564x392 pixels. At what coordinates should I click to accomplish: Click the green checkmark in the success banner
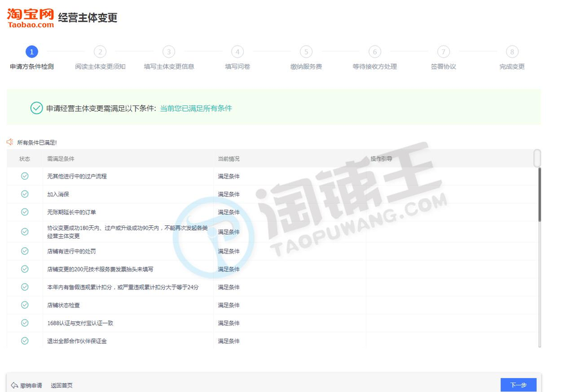click(37, 108)
